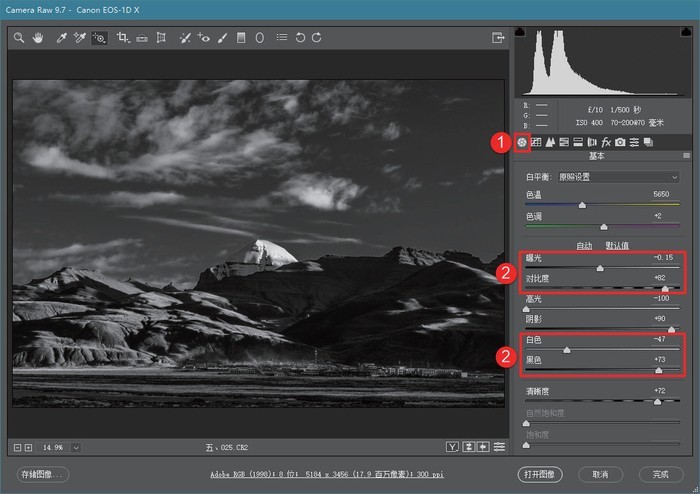Select the Hand tool

pyautogui.click(x=38, y=38)
